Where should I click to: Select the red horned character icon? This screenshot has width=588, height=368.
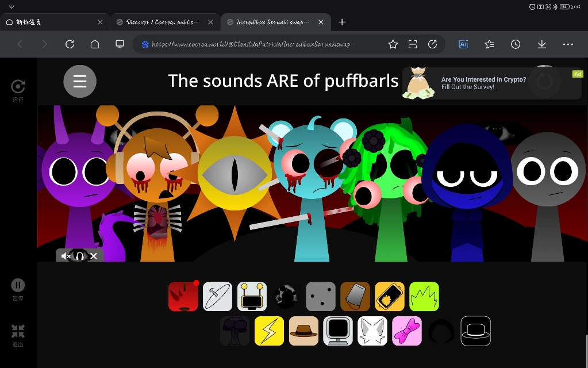183,296
